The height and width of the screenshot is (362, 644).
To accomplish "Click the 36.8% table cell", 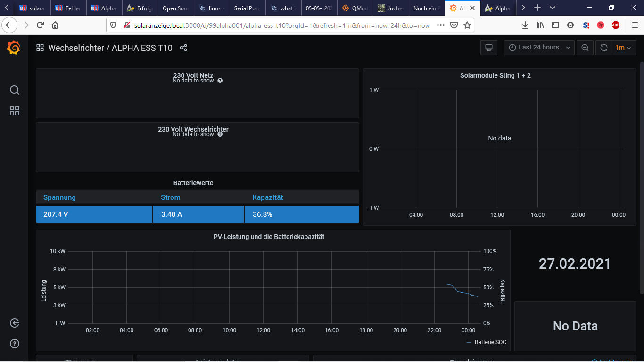I will (302, 214).
